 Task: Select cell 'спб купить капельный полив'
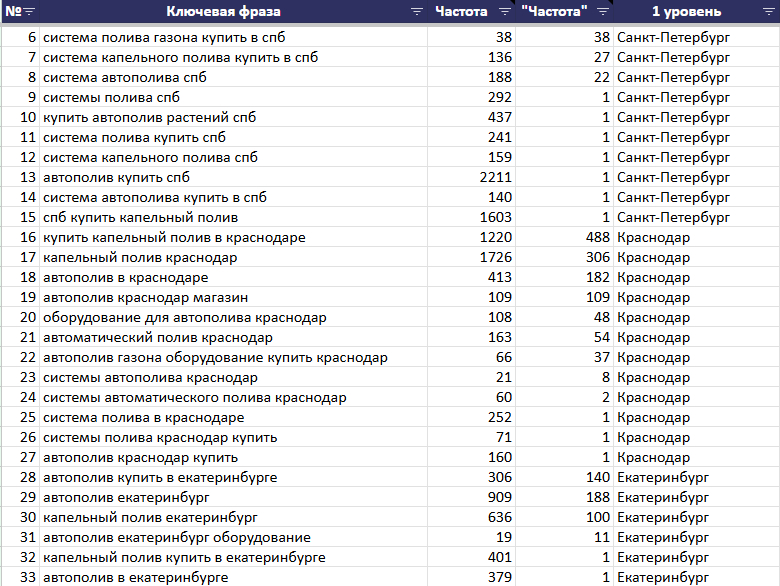tap(233, 217)
